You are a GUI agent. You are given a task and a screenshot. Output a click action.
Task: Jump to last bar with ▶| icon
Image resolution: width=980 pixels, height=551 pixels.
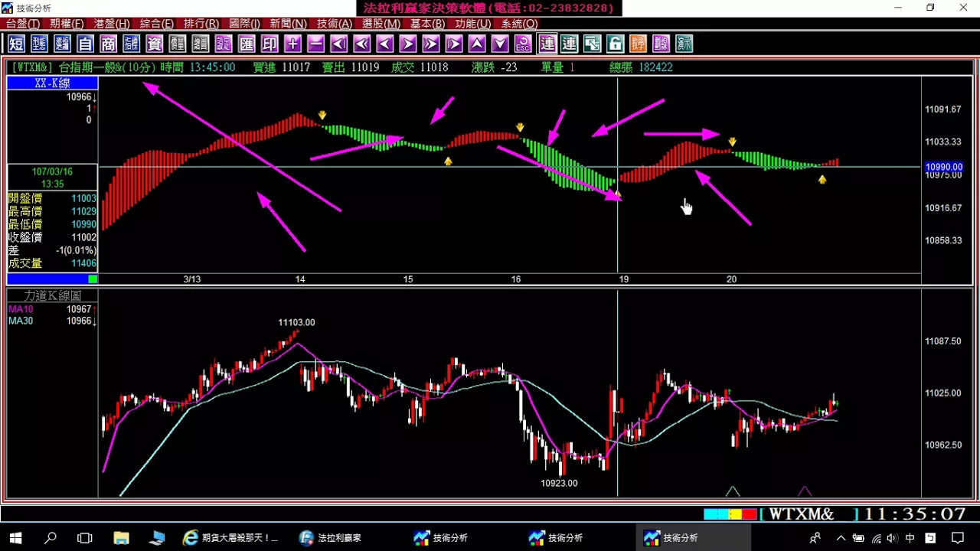(454, 44)
